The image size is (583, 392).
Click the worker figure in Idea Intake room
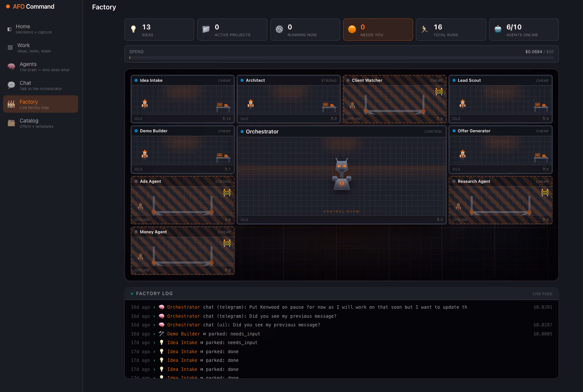click(144, 104)
